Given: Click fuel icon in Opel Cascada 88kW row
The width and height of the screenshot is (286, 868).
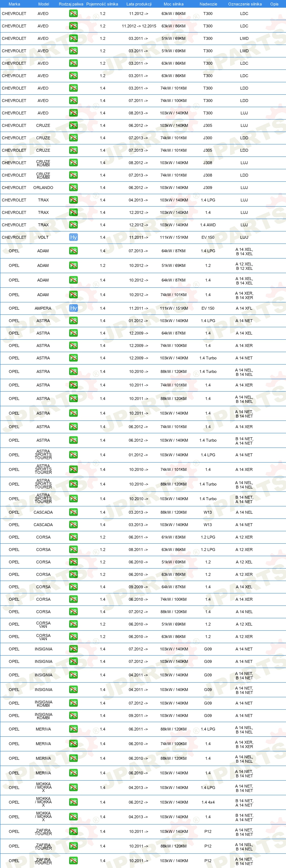Looking at the screenshot, I should click(x=73, y=512).
